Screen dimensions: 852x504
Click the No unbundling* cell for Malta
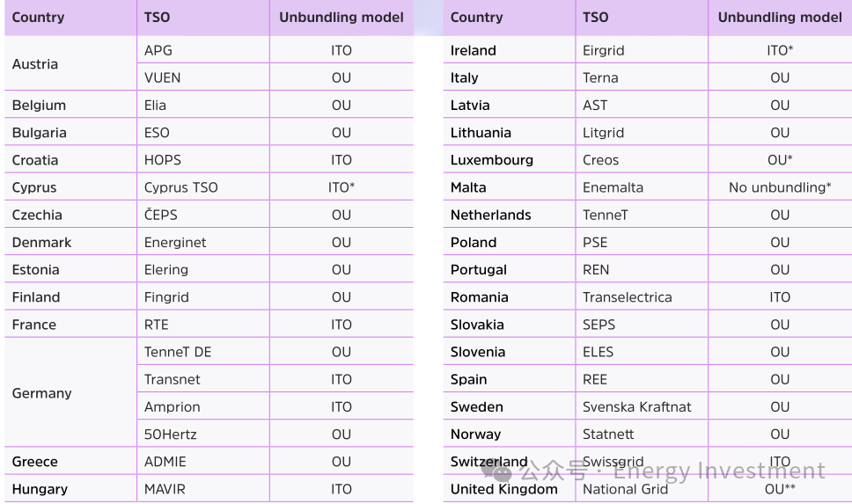(780, 187)
